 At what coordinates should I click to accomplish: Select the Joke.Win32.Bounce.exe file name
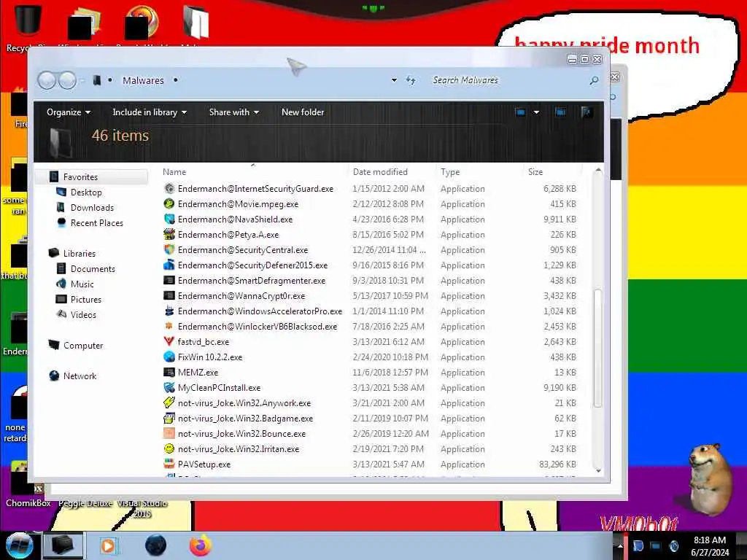click(241, 434)
